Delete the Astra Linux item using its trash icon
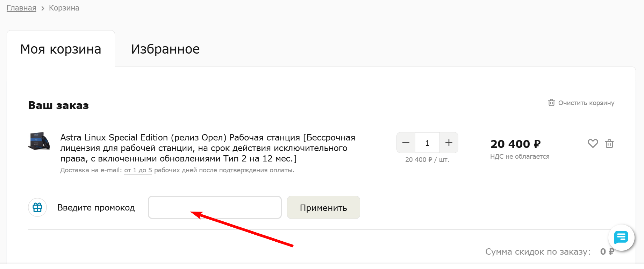644x269 pixels. (609, 144)
